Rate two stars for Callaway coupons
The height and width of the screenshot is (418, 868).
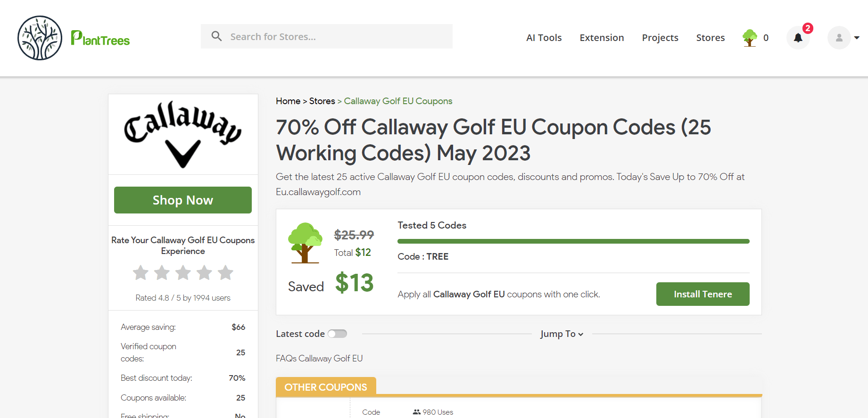click(x=162, y=272)
